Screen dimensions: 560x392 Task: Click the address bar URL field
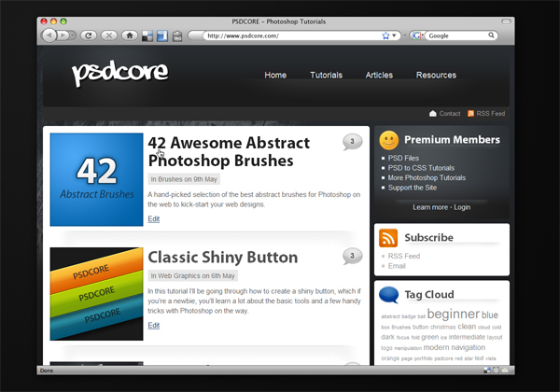(293, 35)
